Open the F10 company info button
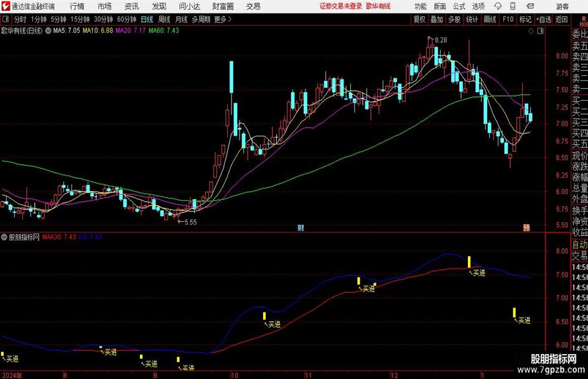 click(508, 19)
